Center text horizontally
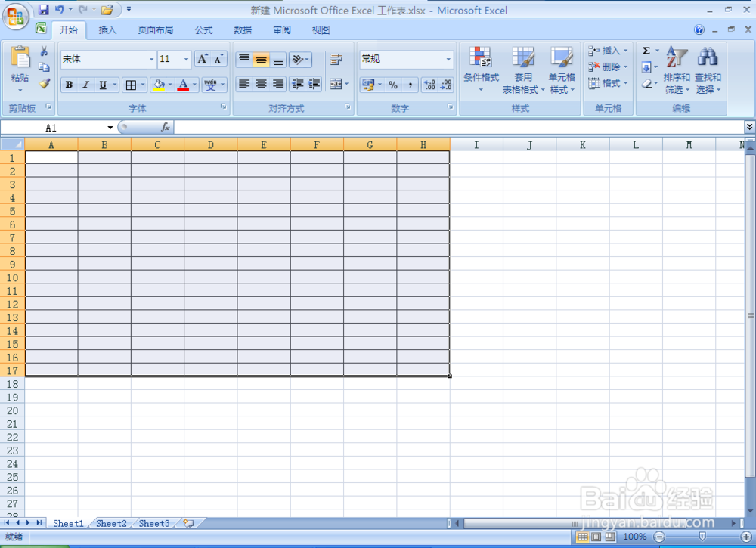The width and height of the screenshot is (756, 548). coord(262,84)
